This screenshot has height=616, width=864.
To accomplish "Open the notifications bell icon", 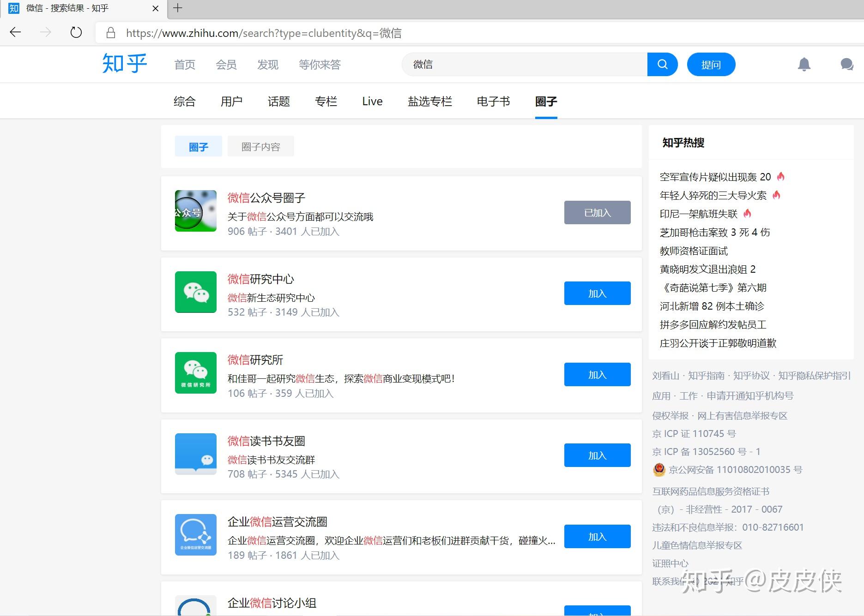I will click(x=804, y=65).
